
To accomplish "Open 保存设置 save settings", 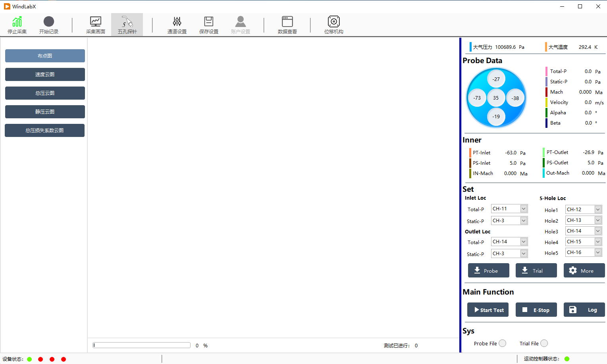I will (x=209, y=25).
